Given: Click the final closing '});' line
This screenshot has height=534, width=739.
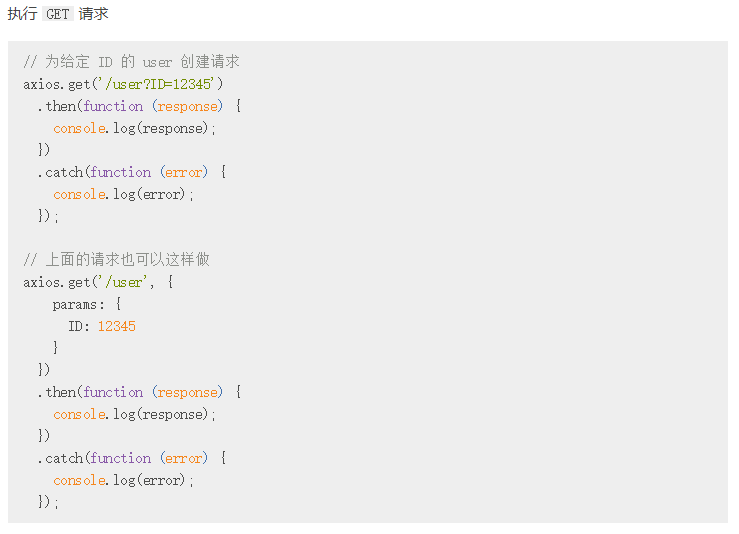Looking at the screenshot, I should (48, 501).
